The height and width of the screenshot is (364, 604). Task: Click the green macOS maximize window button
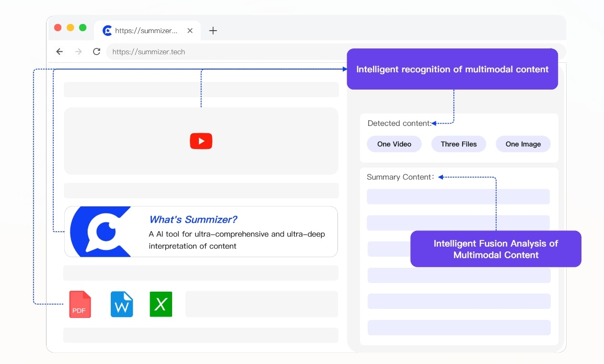(x=82, y=27)
